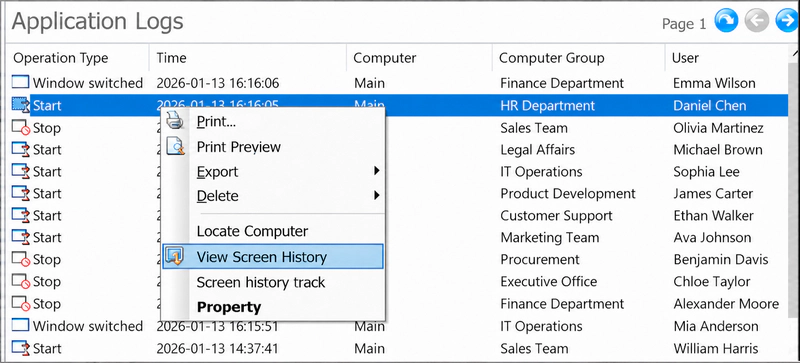Go to next page with blue forward arrow

coord(787,21)
